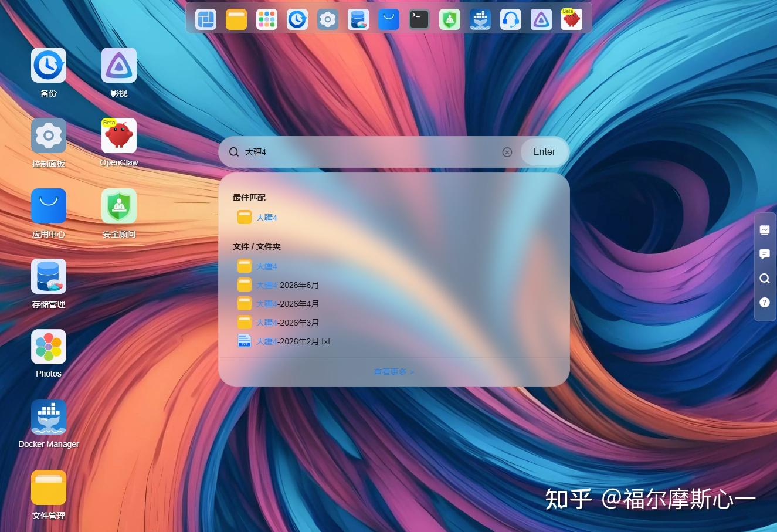Open the Control Panel gear icon in the dock
Image resolution: width=777 pixels, height=532 pixels.
[328, 19]
